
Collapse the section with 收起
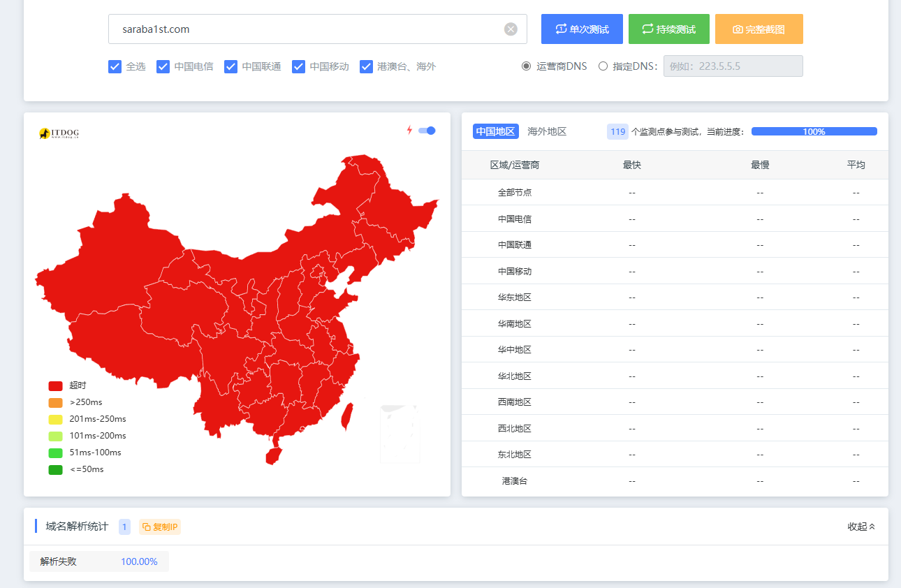click(x=861, y=527)
